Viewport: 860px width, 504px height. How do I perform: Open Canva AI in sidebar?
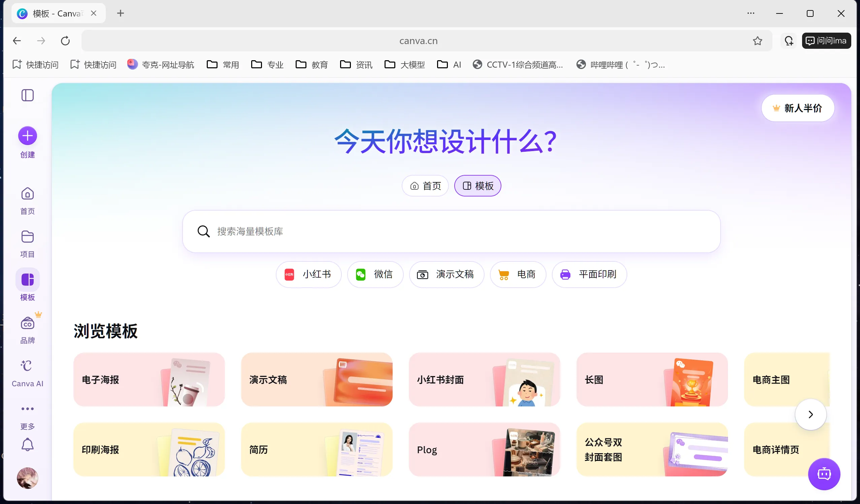pos(27,366)
